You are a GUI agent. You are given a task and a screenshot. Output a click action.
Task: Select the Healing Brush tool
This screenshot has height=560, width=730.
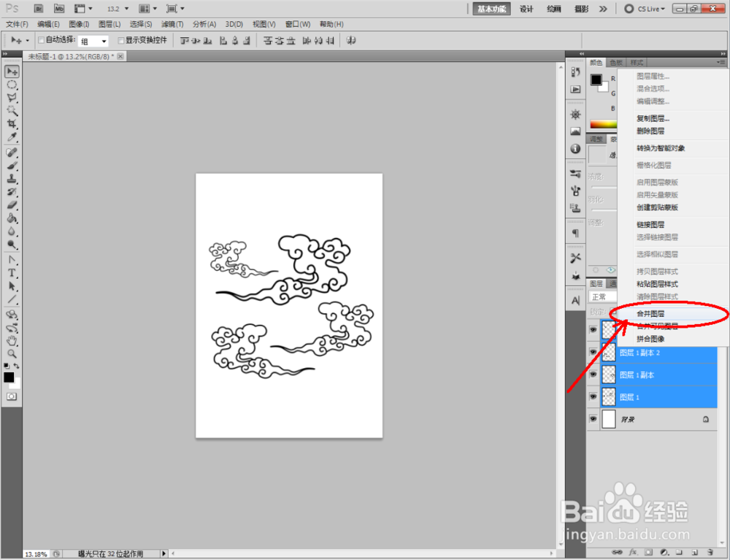click(x=12, y=152)
